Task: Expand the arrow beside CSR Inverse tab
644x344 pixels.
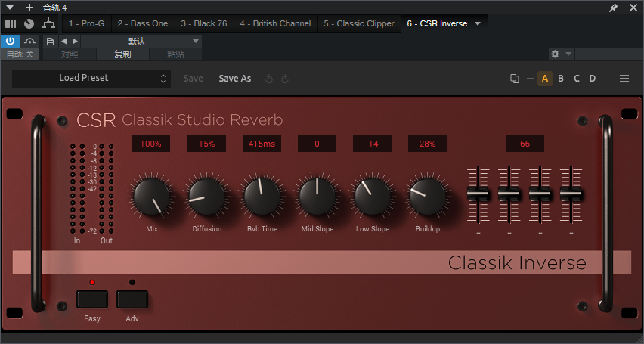Action: coord(478,24)
